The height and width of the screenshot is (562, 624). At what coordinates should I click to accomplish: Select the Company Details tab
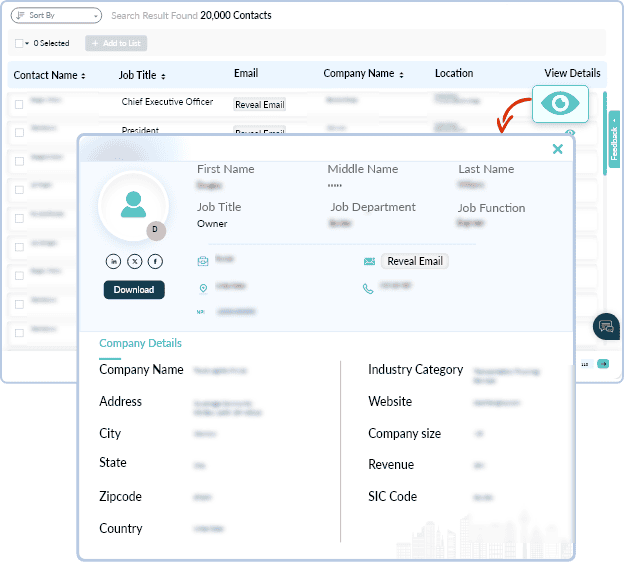(x=140, y=343)
